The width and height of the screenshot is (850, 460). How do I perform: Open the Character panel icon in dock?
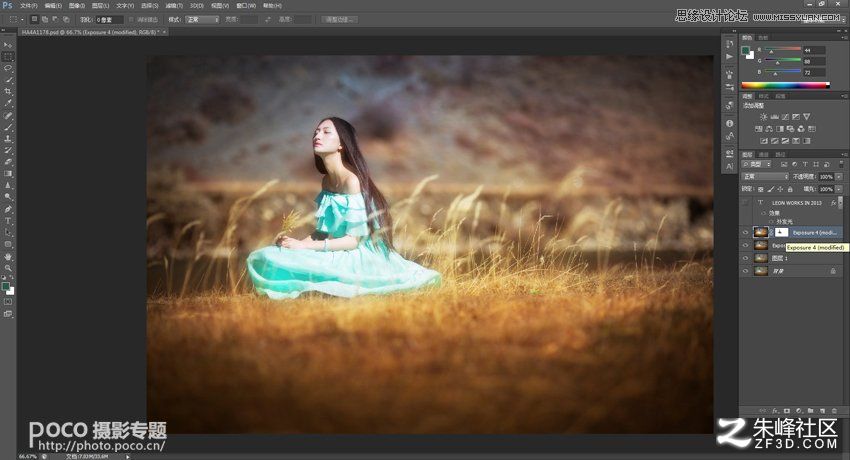[730, 166]
